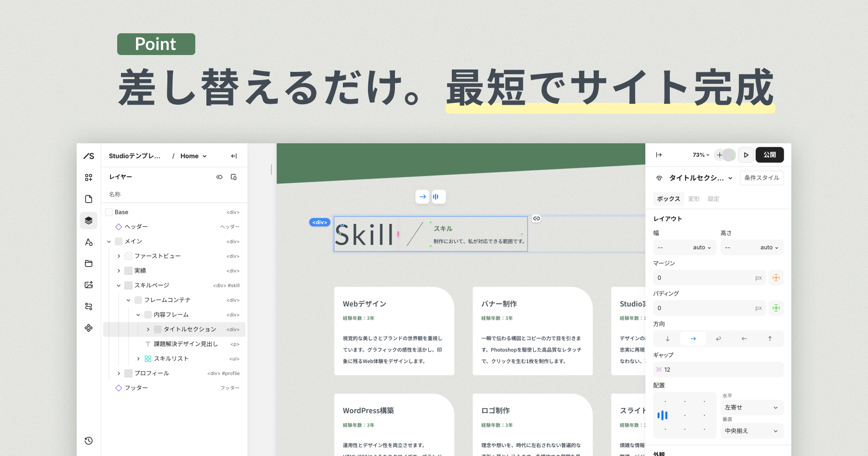Screen dimensions: 868x456
Task: Expand the 実績 layer chevron
Action: click(x=119, y=271)
